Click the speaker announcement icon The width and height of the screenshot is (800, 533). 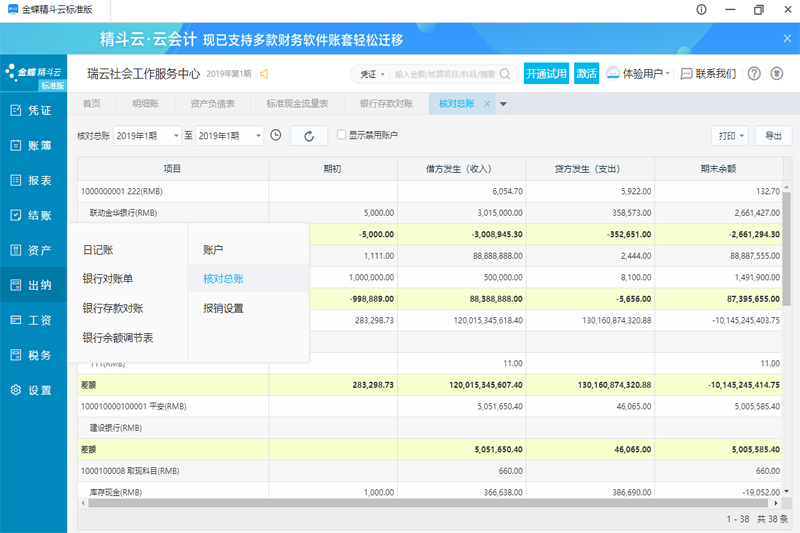(x=264, y=74)
